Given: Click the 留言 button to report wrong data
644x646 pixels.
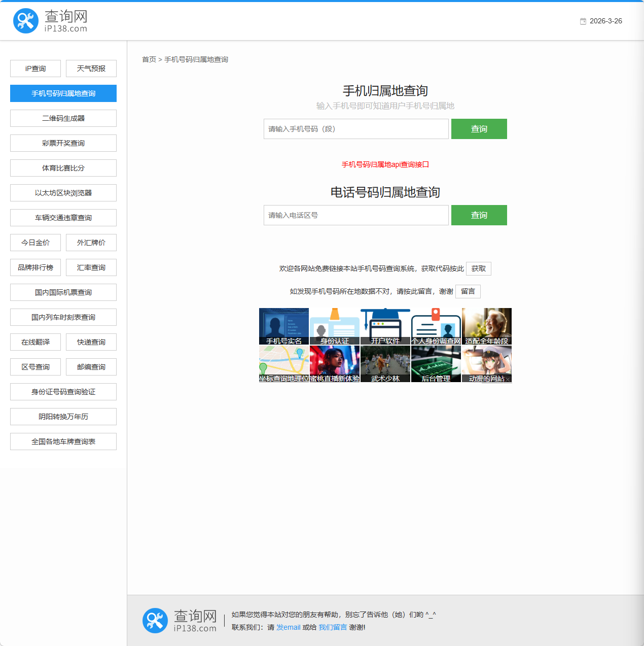Looking at the screenshot, I should 468,291.
